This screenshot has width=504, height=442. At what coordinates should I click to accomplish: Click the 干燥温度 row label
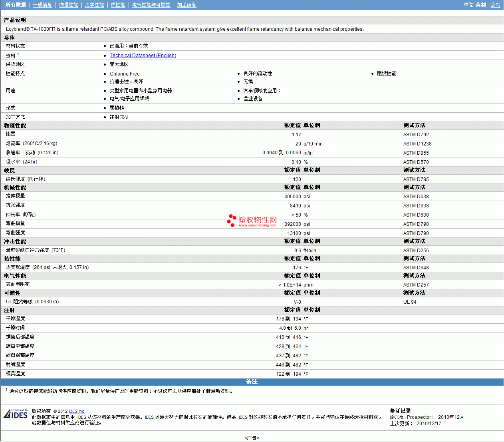[x=15, y=319]
